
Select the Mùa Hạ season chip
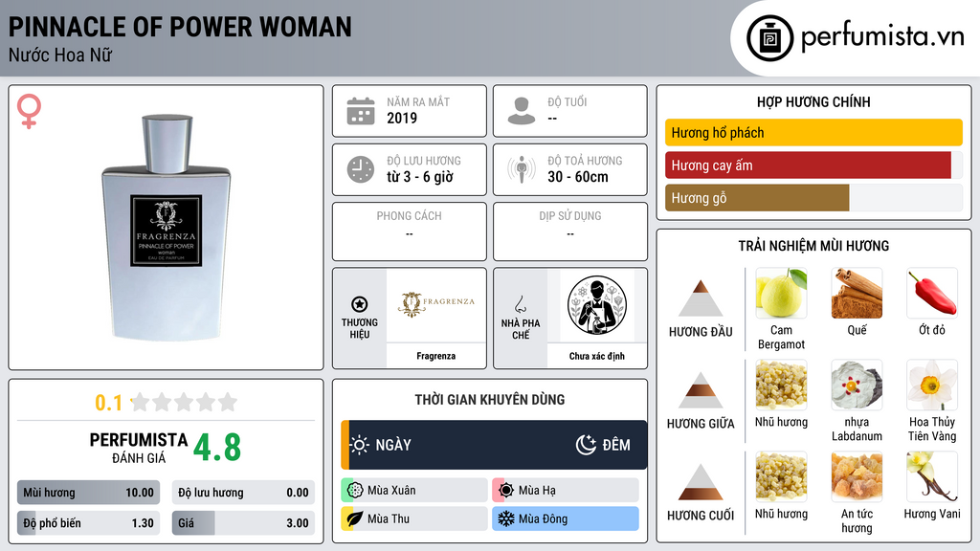pos(566,490)
